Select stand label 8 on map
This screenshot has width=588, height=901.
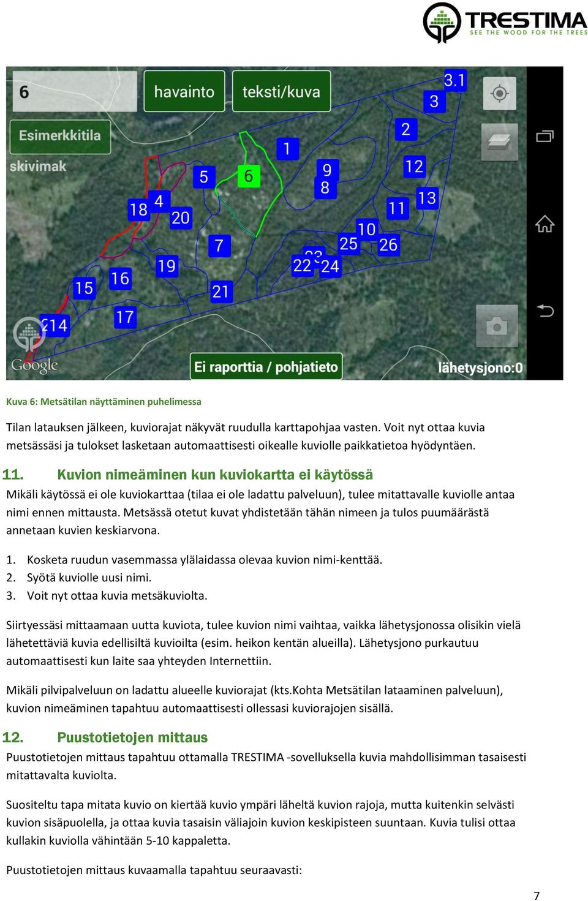325,188
